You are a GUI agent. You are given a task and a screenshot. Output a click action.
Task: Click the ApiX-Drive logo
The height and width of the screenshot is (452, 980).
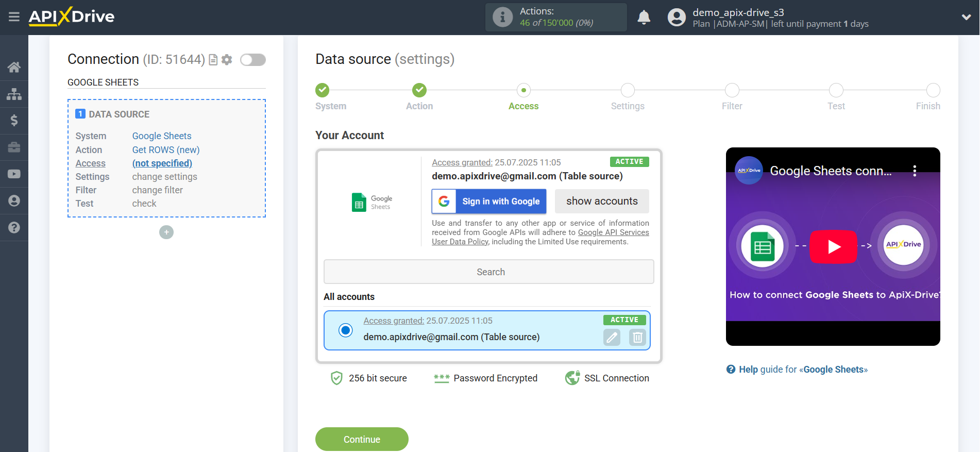(72, 16)
